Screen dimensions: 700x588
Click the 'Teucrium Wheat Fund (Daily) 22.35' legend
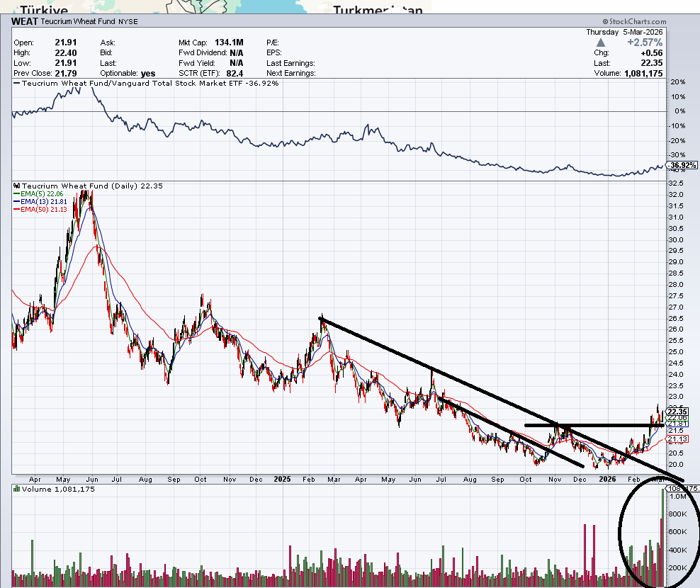coord(92,186)
